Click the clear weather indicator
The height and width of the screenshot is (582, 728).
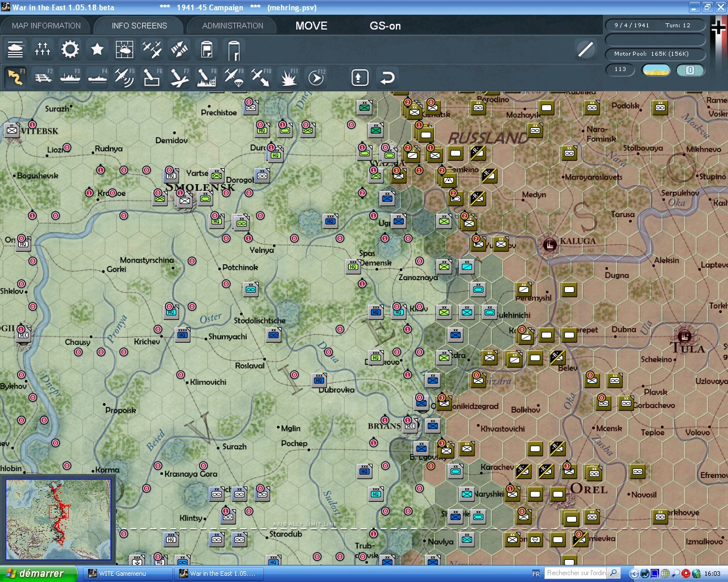click(x=656, y=70)
